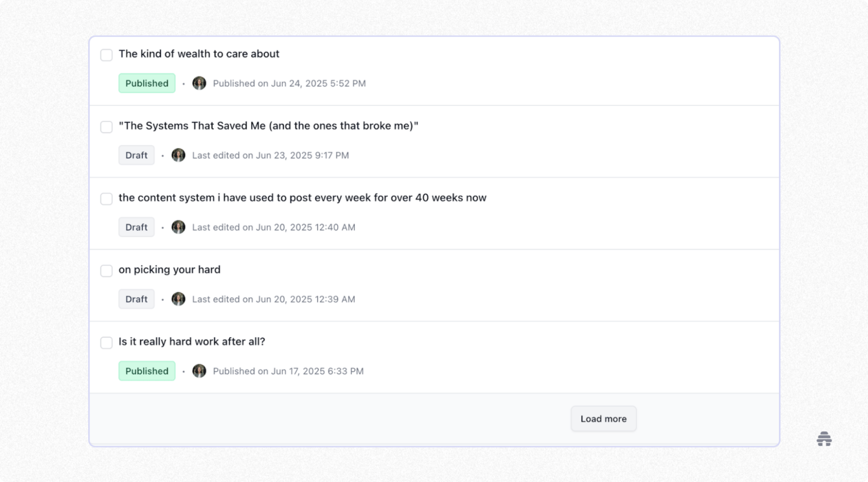Click the beehiiv logo icon
This screenshot has height=482, width=868.
(824, 439)
